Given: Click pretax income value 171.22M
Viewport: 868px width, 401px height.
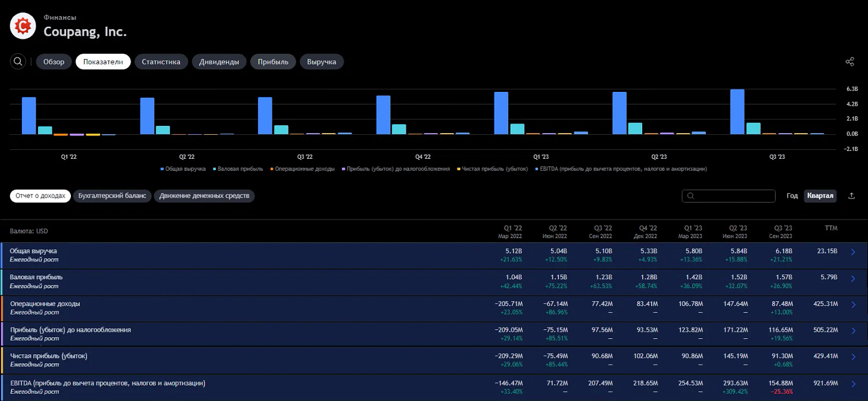Looking at the screenshot, I should [x=734, y=330].
